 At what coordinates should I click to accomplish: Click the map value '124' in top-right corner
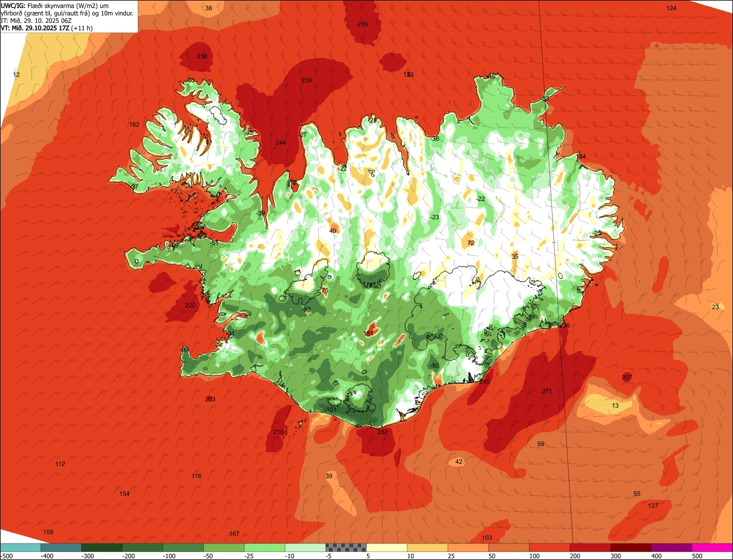671,8
